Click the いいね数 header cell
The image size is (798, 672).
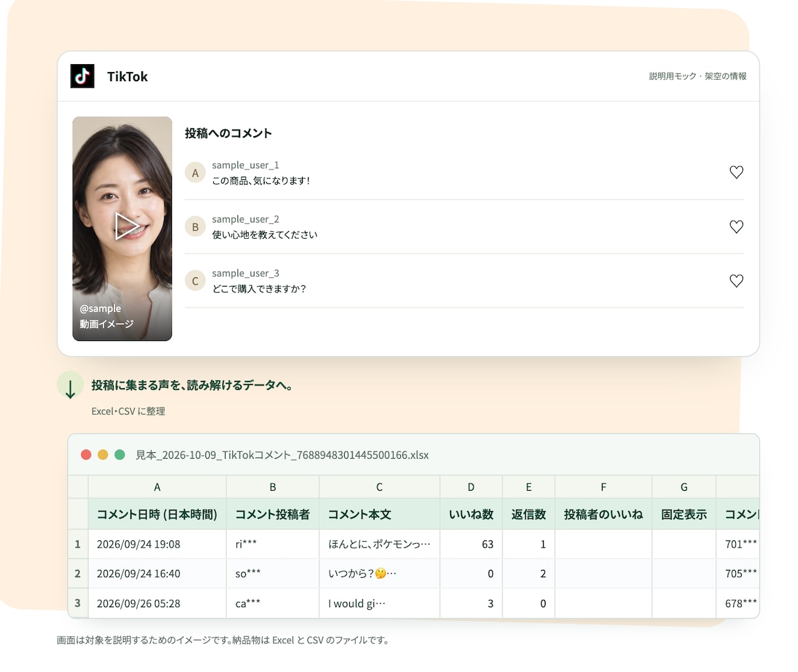pyautogui.click(x=471, y=514)
